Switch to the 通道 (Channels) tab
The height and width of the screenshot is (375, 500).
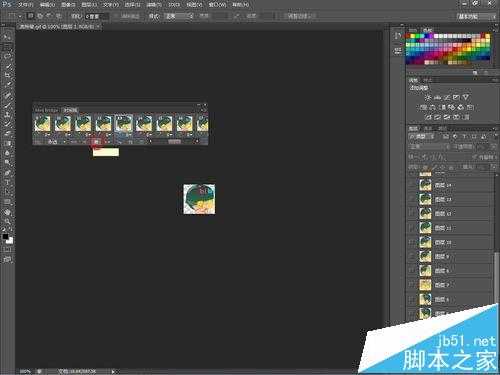coord(428,128)
